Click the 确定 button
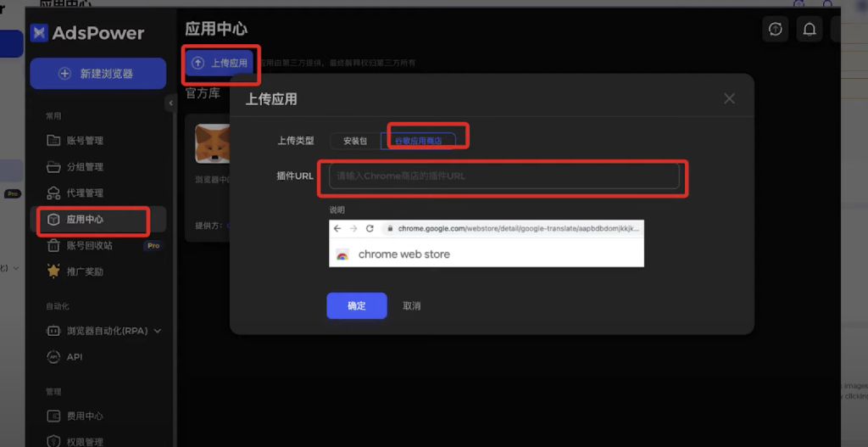Image resolution: width=868 pixels, height=447 pixels. [x=357, y=305]
